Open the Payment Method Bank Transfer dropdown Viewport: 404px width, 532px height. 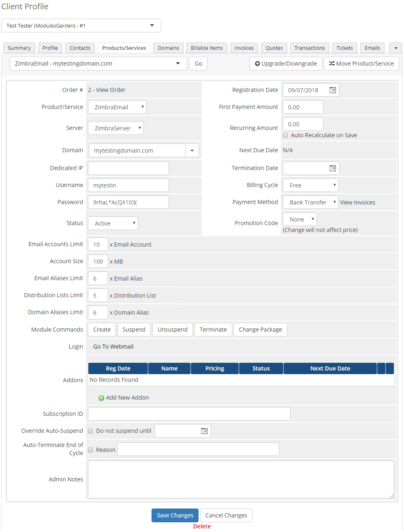click(x=311, y=202)
